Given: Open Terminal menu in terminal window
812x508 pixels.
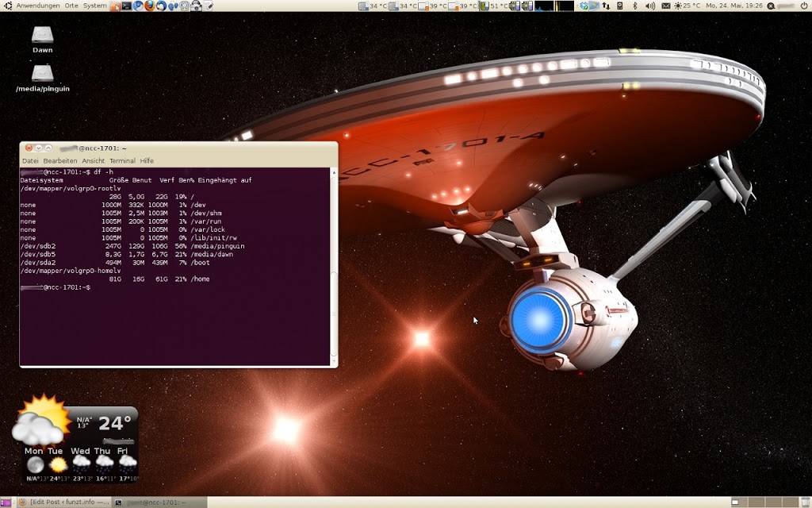Looking at the screenshot, I should (122, 160).
